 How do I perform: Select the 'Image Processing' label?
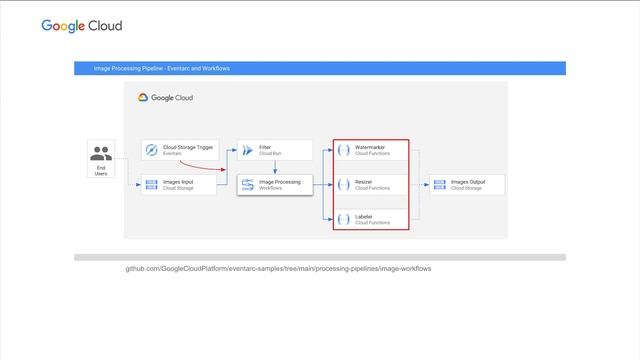280,182
